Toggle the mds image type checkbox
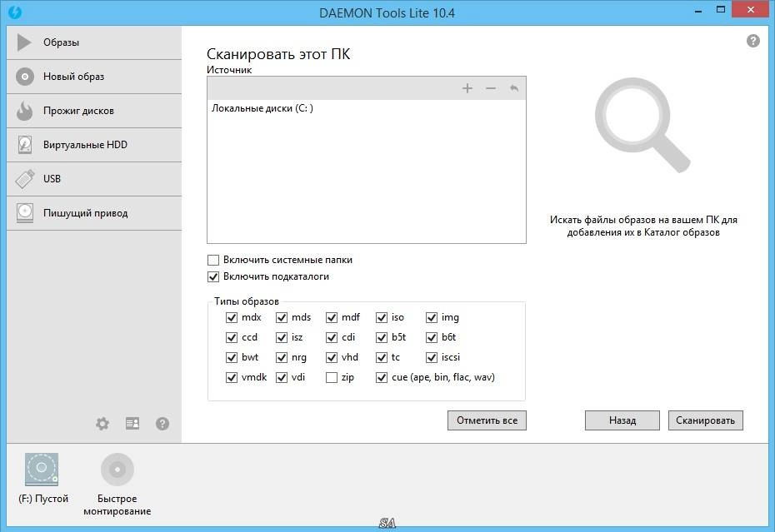Screen dimensions: 775x532 pyautogui.click(x=281, y=317)
